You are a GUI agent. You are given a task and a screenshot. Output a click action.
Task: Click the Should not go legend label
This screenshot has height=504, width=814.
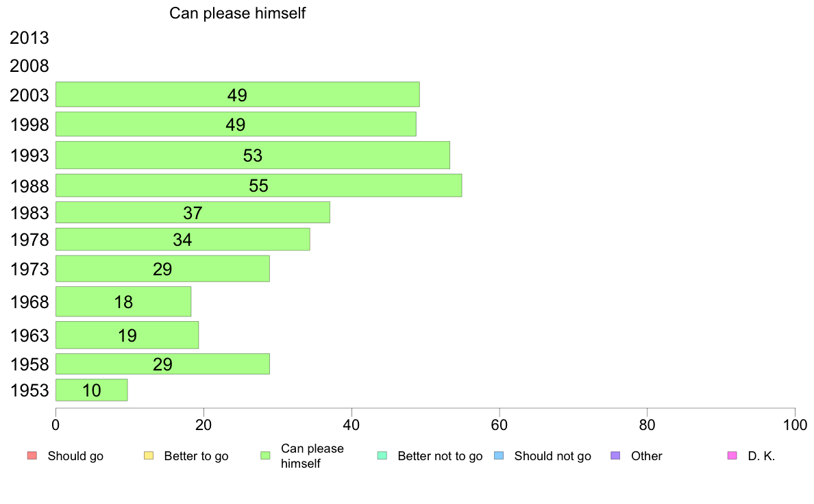click(553, 456)
